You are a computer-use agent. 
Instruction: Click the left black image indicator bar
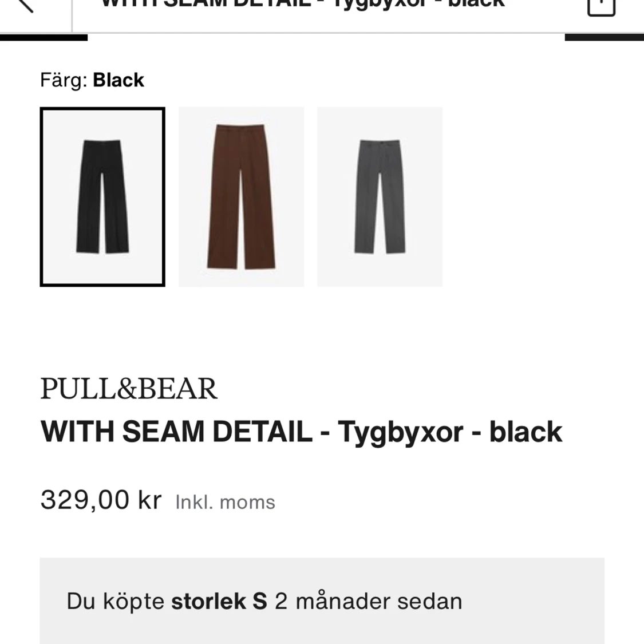(x=44, y=38)
